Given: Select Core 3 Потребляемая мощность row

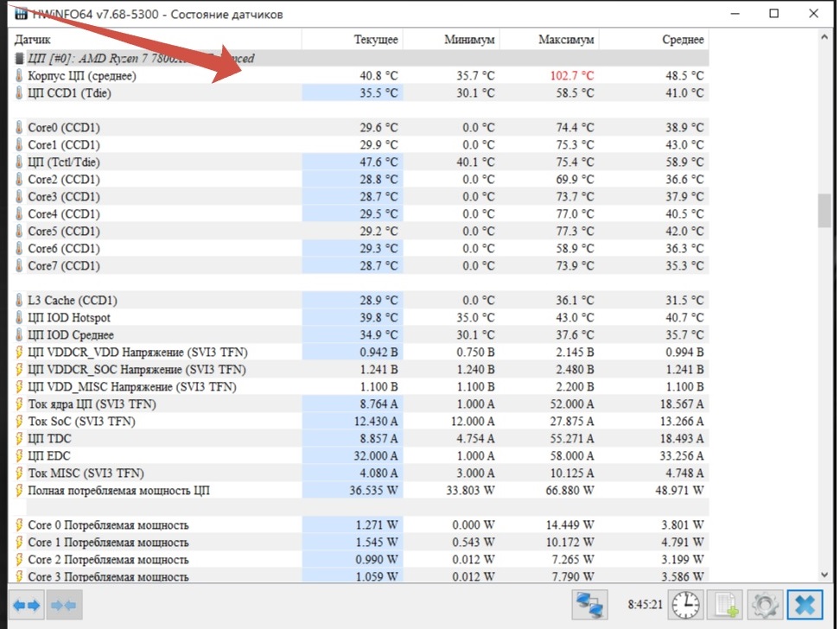Looking at the screenshot, I should 360,576.
